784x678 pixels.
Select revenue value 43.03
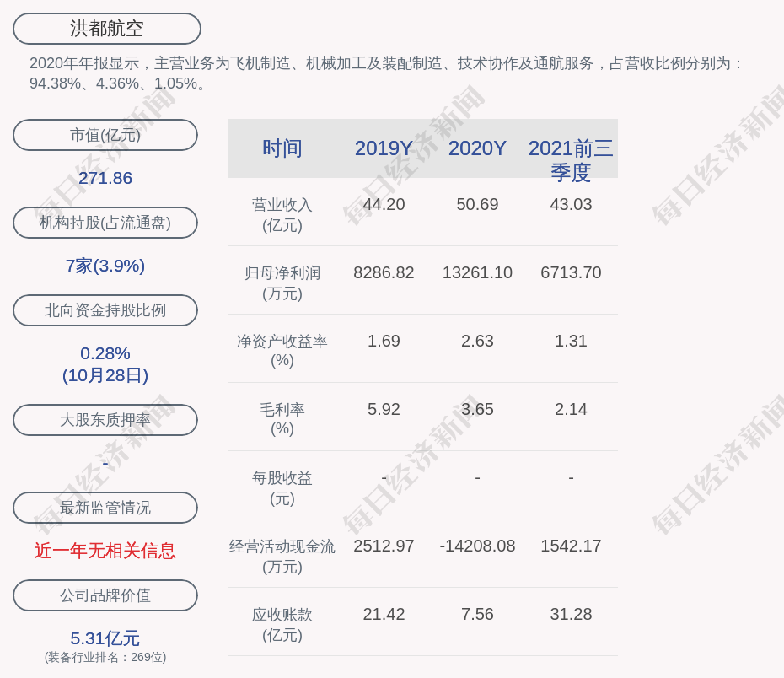click(x=571, y=205)
